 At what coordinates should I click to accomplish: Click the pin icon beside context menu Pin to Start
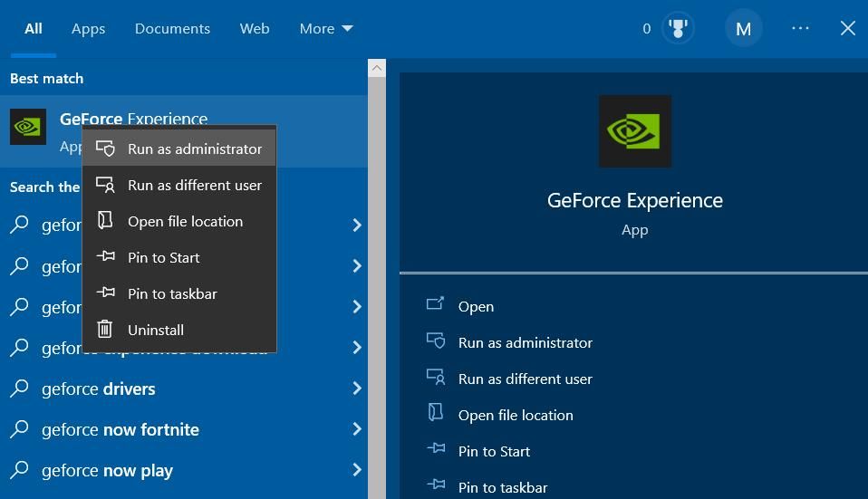pyautogui.click(x=106, y=256)
